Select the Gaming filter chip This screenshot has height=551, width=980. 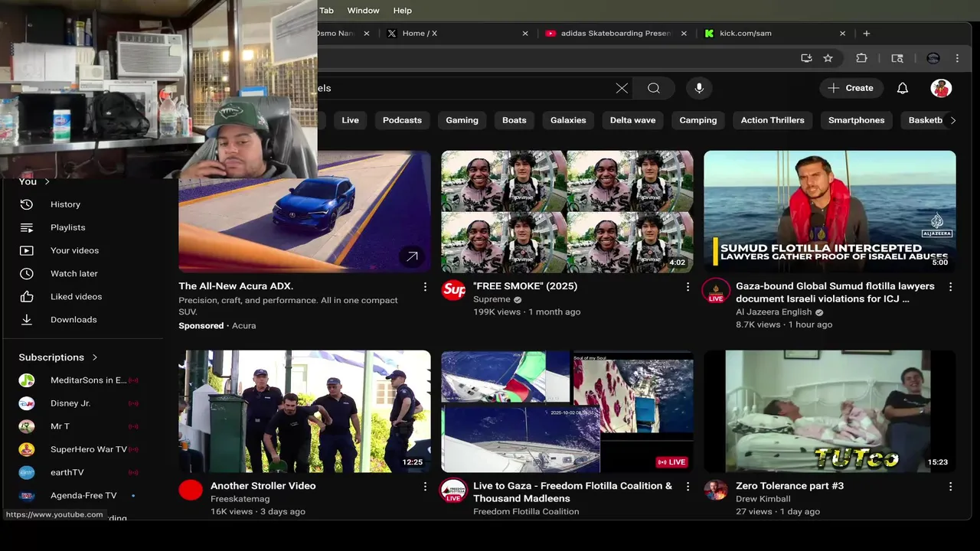tap(462, 120)
